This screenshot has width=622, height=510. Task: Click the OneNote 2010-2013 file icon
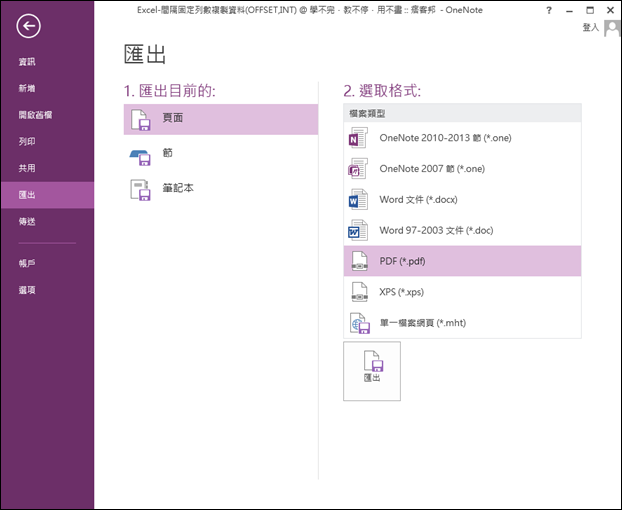(358, 138)
